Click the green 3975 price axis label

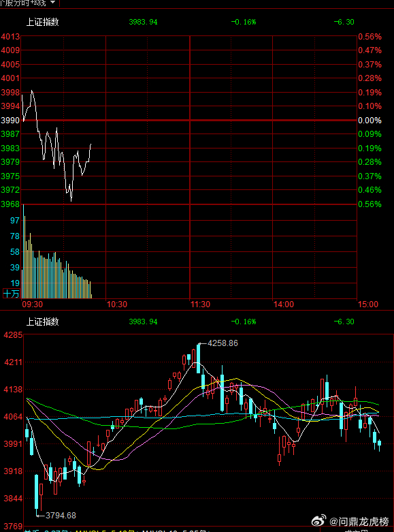click(10, 176)
